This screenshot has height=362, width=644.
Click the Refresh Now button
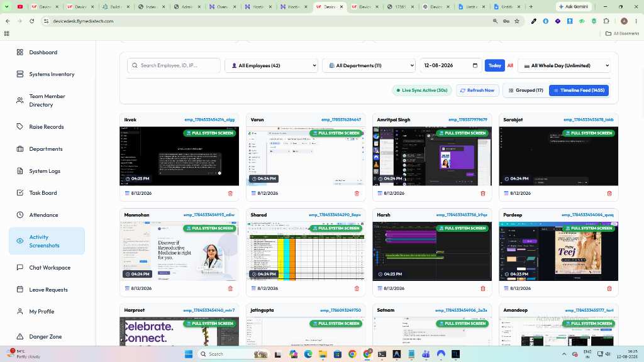477,90
